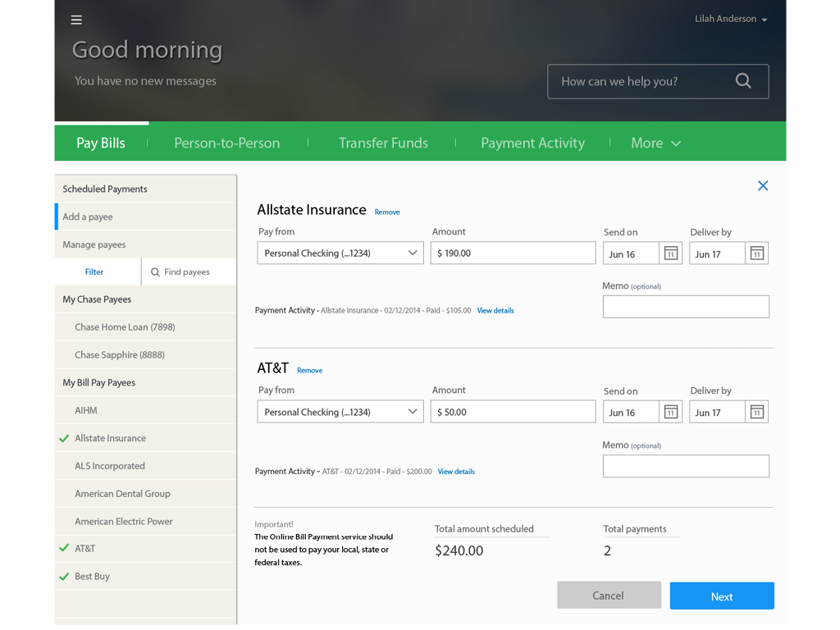The height and width of the screenshot is (630, 840).
Task: Remove the AT&T payment
Action: (309, 370)
